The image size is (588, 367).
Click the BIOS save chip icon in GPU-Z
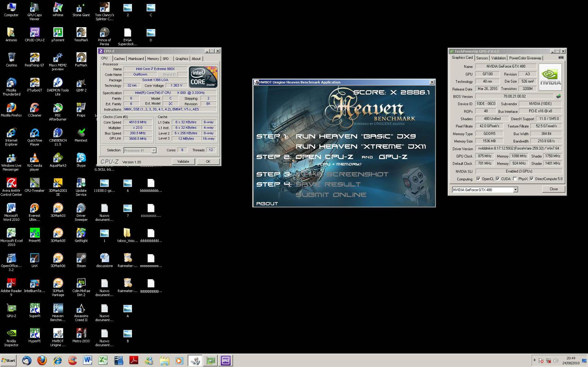[559, 96]
